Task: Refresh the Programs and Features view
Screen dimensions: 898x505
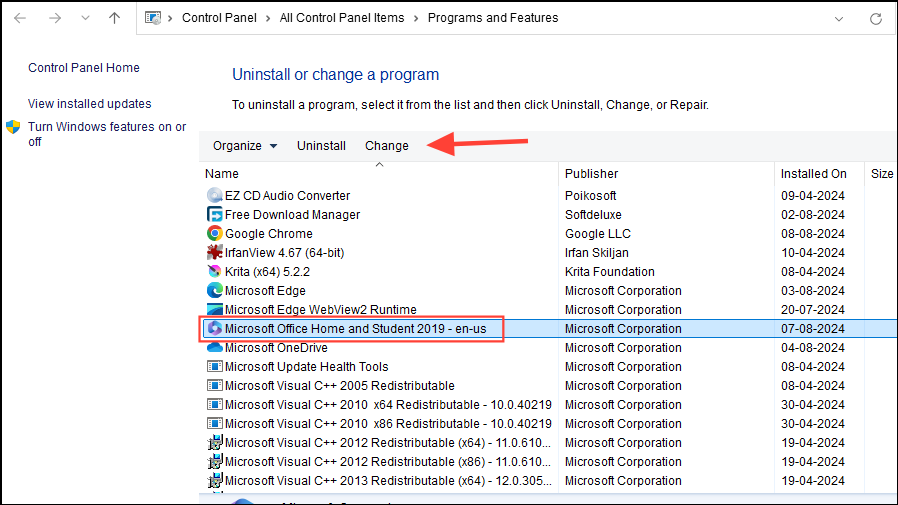Action: click(x=876, y=19)
